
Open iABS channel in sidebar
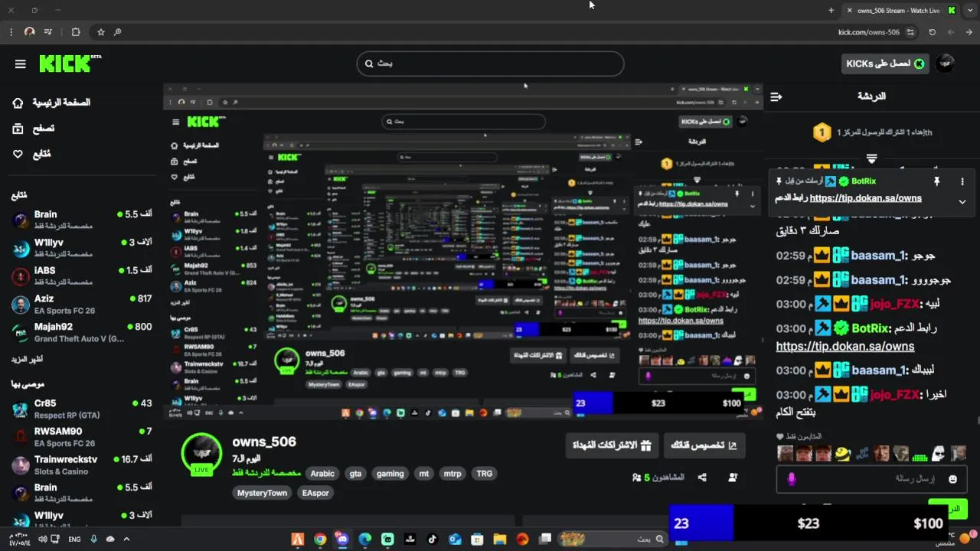pos(82,275)
